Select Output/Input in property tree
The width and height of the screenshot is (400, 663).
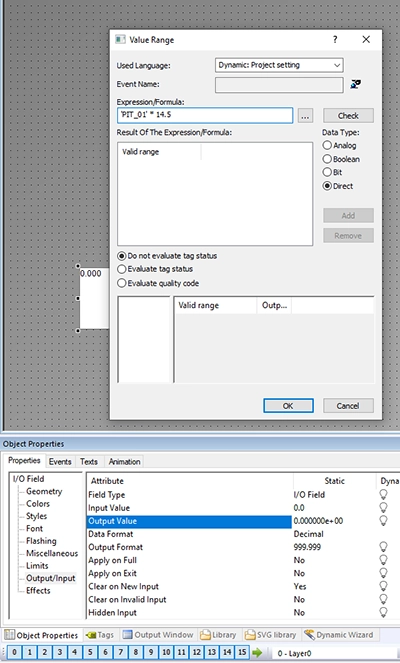(51, 578)
